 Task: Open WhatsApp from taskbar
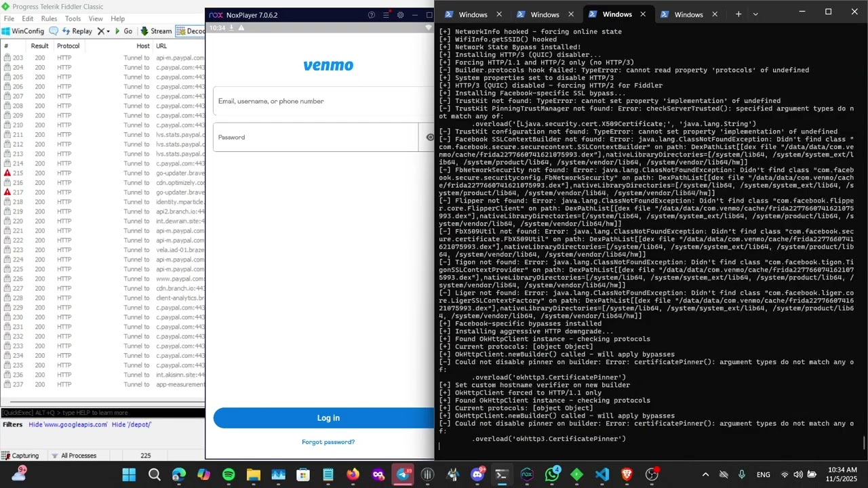click(552, 474)
